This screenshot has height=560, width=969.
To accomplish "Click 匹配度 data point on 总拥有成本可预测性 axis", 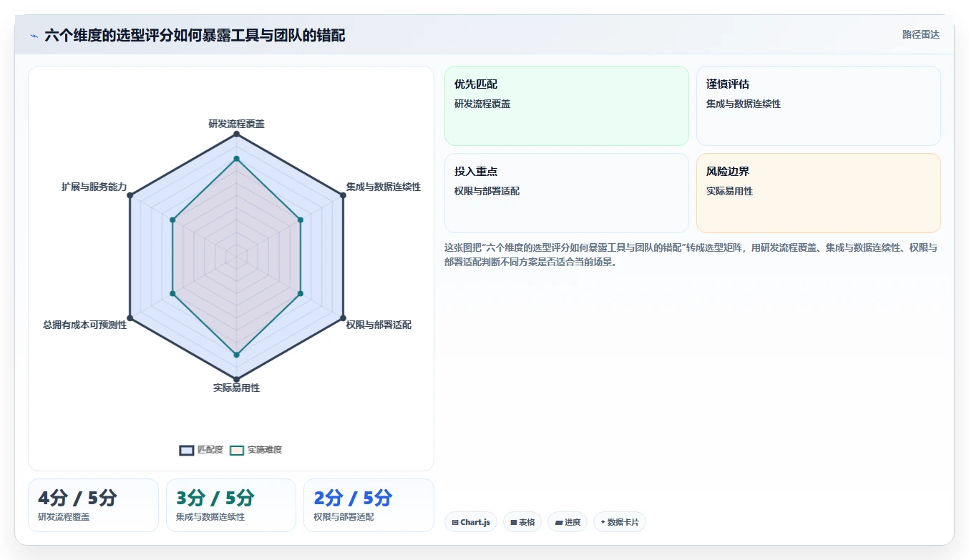I will tap(130, 318).
